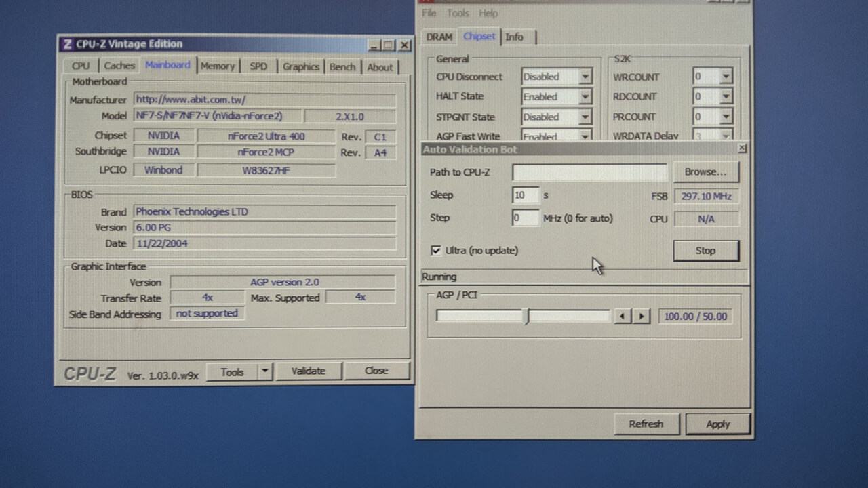Select the Chipset tab
868x488 pixels.
[479, 37]
